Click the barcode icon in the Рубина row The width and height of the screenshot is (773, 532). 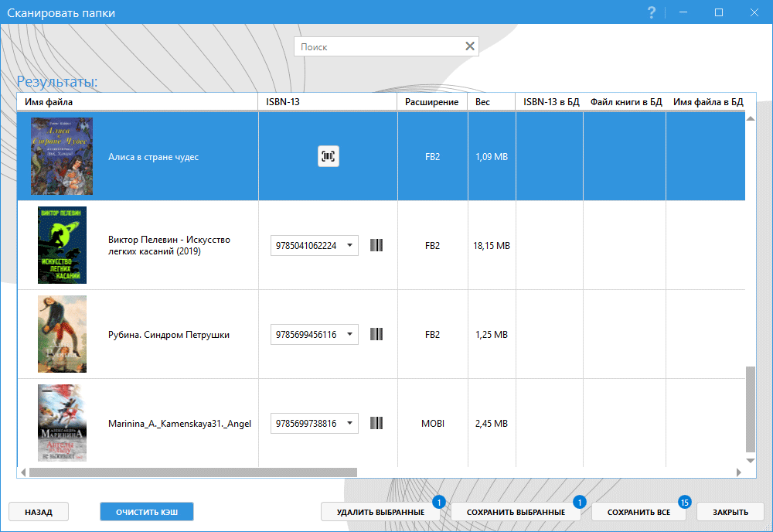click(x=376, y=335)
